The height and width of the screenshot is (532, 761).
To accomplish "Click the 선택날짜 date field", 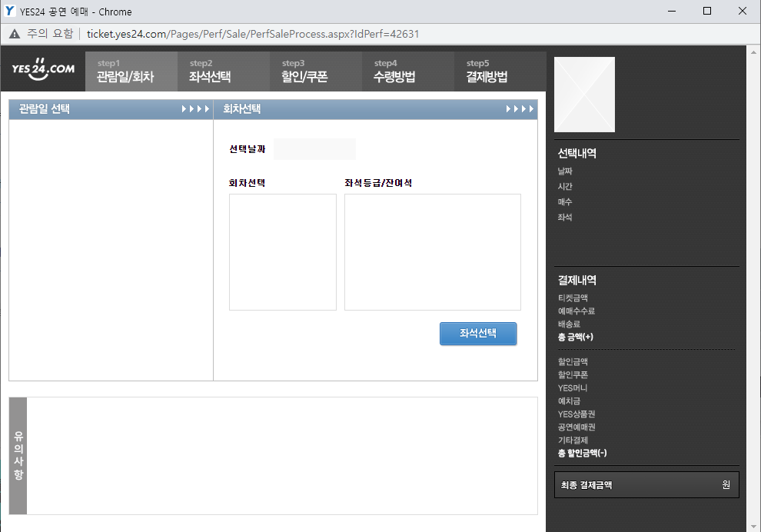I will click(x=314, y=149).
